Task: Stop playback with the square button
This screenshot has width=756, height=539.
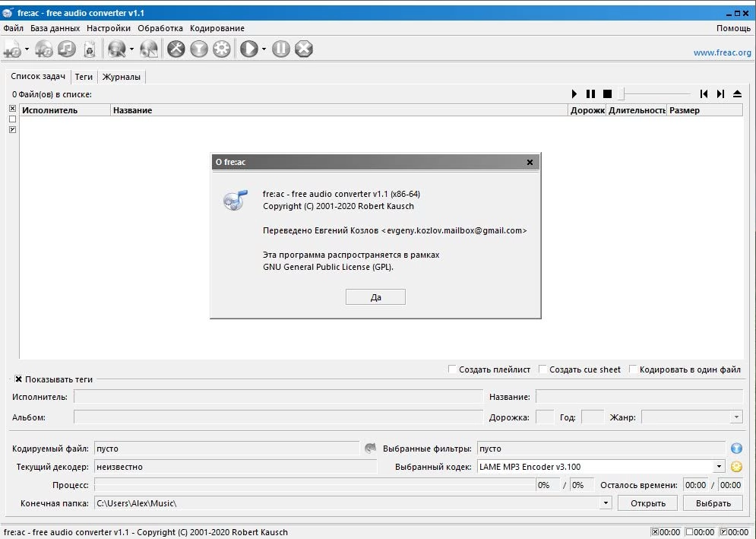Action: click(x=608, y=94)
